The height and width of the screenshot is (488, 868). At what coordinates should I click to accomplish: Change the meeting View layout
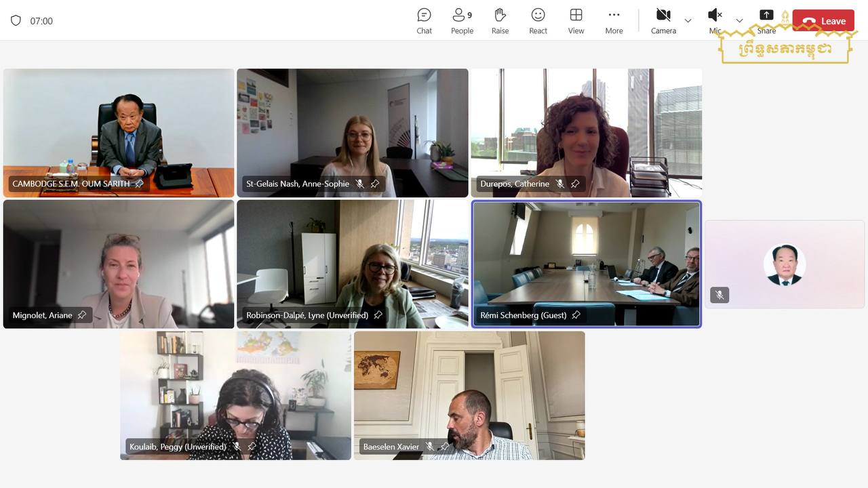pyautogui.click(x=576, y=21)
